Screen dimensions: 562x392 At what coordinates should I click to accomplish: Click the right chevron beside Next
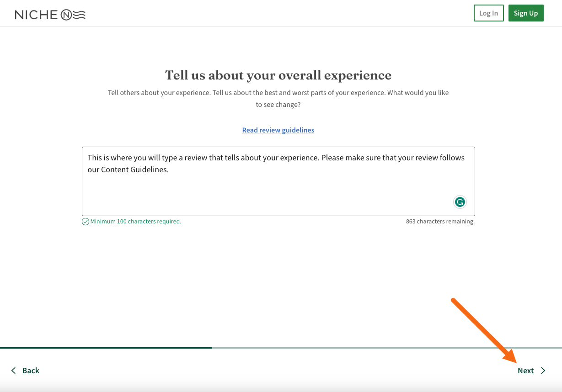point(543,371)
